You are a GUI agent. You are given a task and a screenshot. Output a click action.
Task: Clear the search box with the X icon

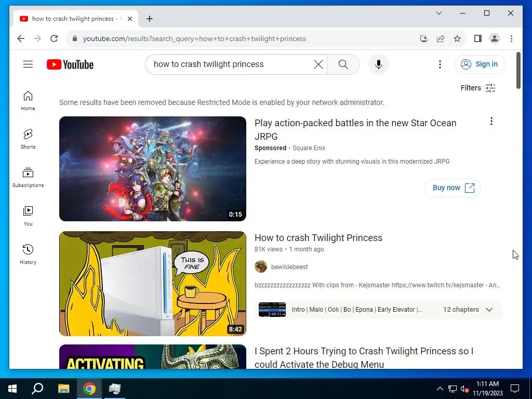point(318,64)
